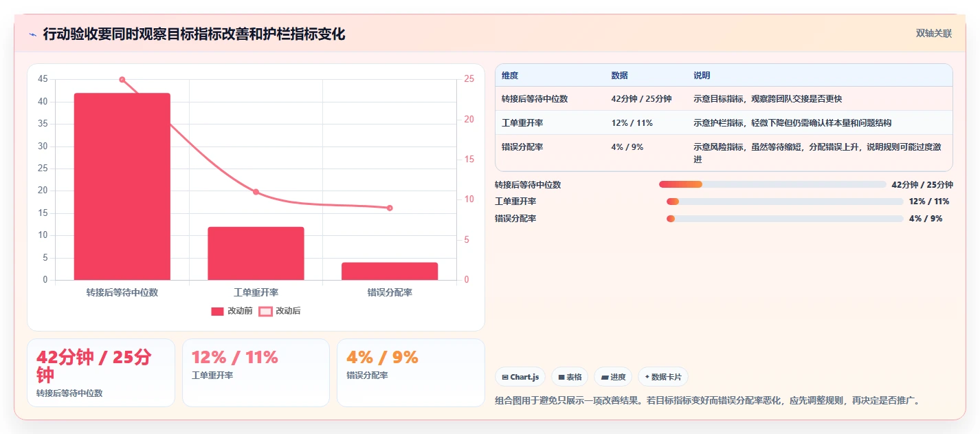The width and height of the screenshot is (980, 434).
Task: Click the right axis value 25
Action: (469, 79)
